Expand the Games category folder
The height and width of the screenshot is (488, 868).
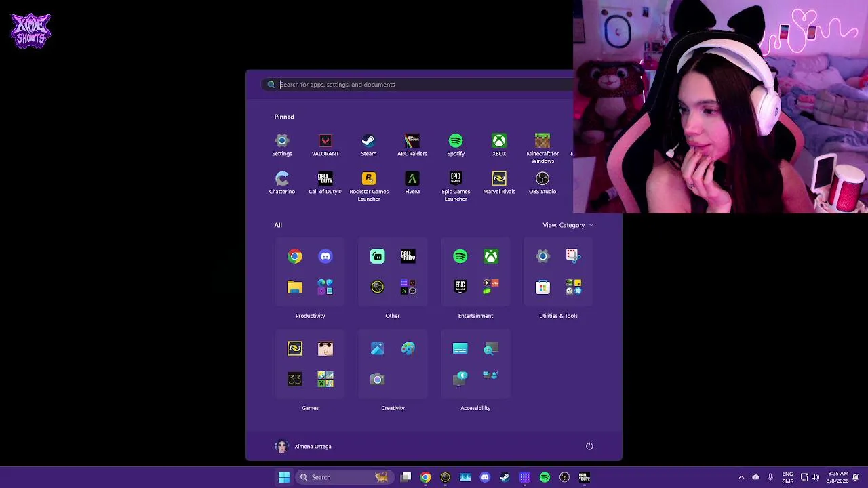(325, 380)
